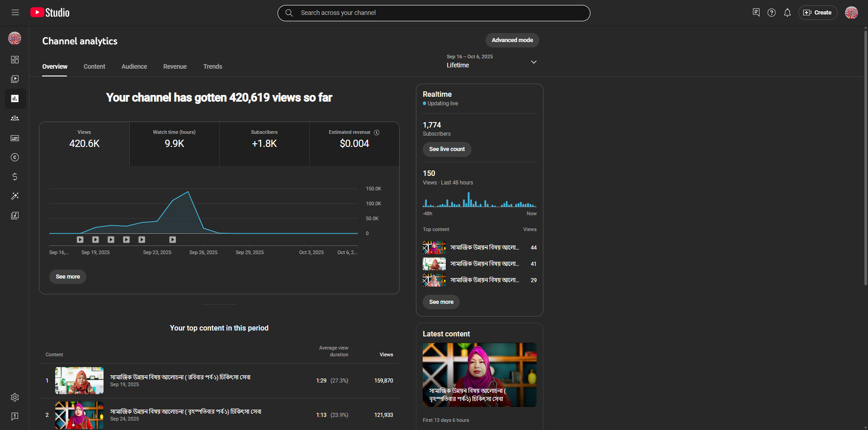This screenshot has width=868, height=430.
Task: Open the hamburger navigation menu
Action: click(x=15, y=13)
